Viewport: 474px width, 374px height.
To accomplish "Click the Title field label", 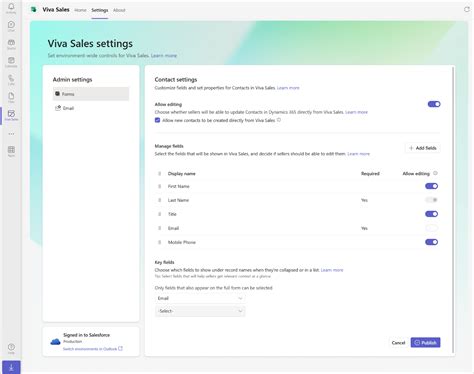I will click(172, 214).
